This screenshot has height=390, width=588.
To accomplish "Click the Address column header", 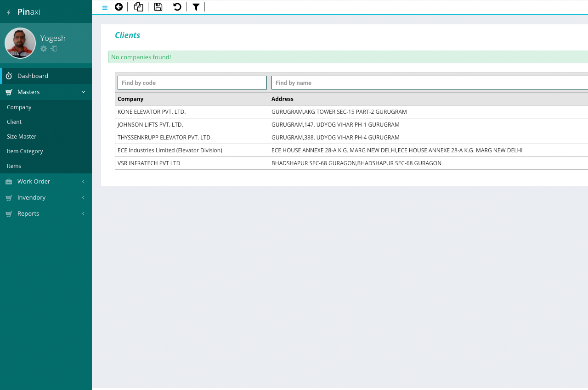I will pyautogui.click(x=283, y=99).
